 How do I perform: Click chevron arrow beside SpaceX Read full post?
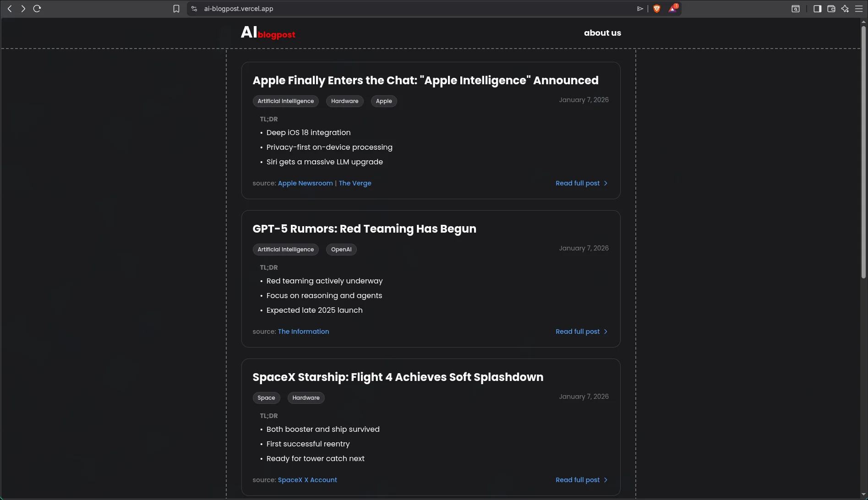click(x=606, y=480)
